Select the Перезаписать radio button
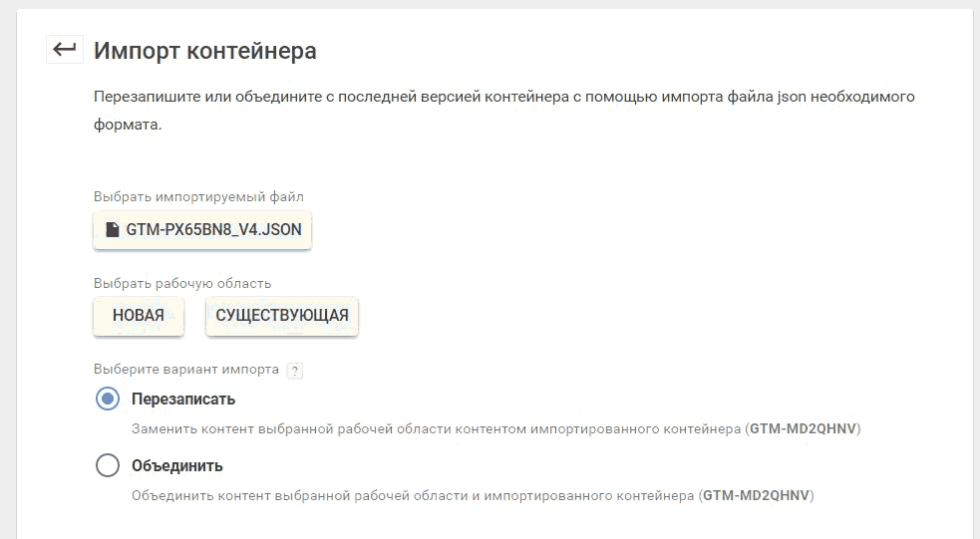 point(108,399)
